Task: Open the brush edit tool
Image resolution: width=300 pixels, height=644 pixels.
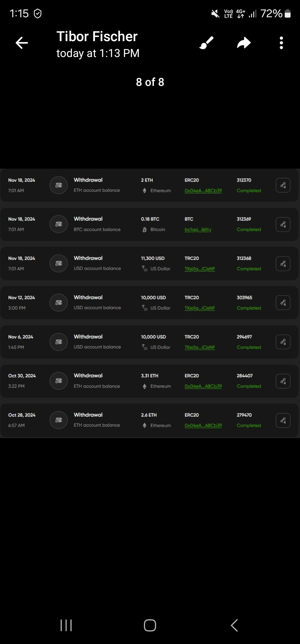Action: pos(207,43)
